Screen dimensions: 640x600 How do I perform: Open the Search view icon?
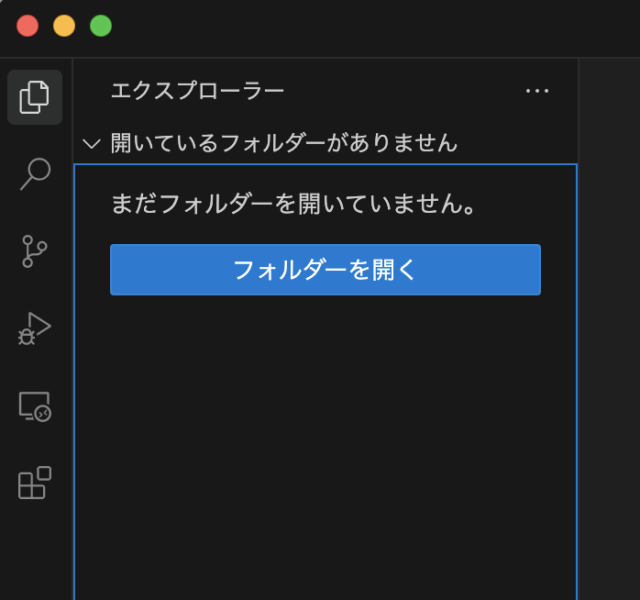point(35,174)
